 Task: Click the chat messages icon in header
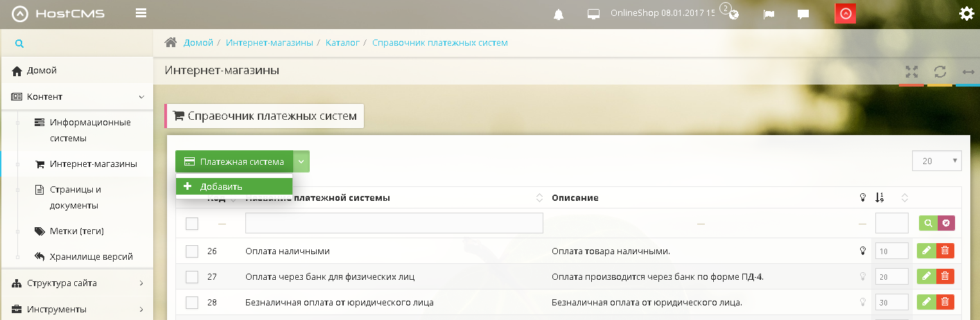coord(803,15)
